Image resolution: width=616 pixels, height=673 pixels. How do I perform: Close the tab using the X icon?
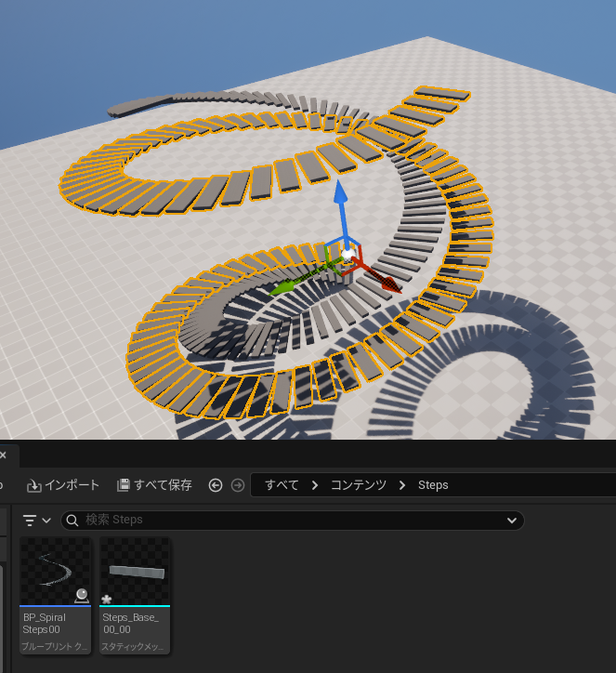coord(3,455)
